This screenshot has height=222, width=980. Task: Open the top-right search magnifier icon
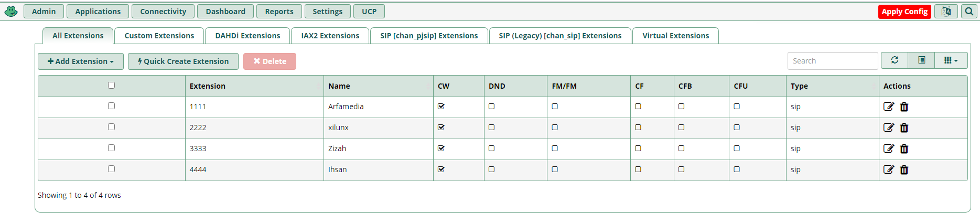969,11
